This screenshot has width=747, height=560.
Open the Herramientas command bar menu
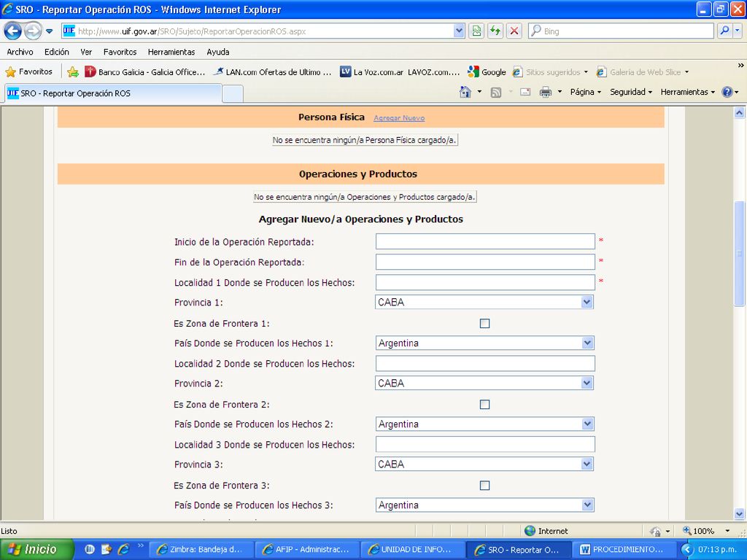687,92
